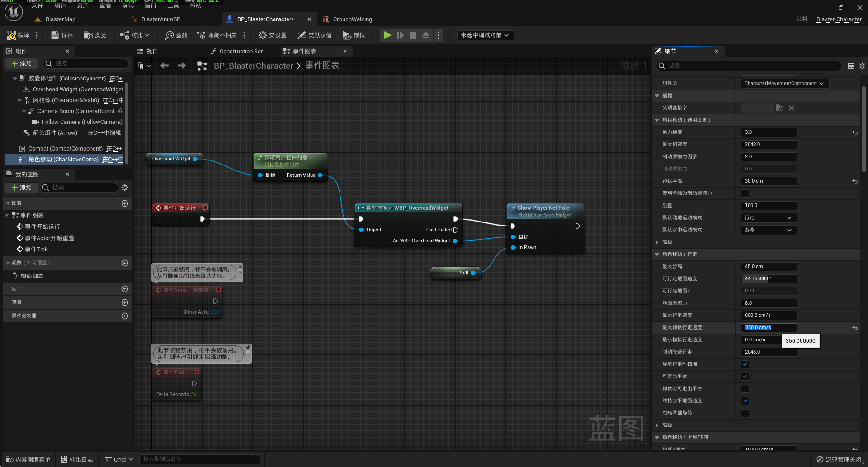Add a new macro with plus icon

pos(125,289)
